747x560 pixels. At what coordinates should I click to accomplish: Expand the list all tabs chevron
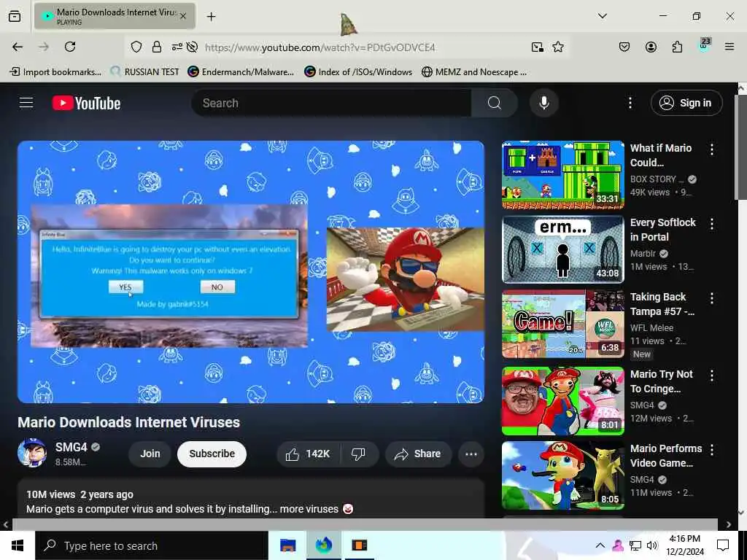point(602,16)
